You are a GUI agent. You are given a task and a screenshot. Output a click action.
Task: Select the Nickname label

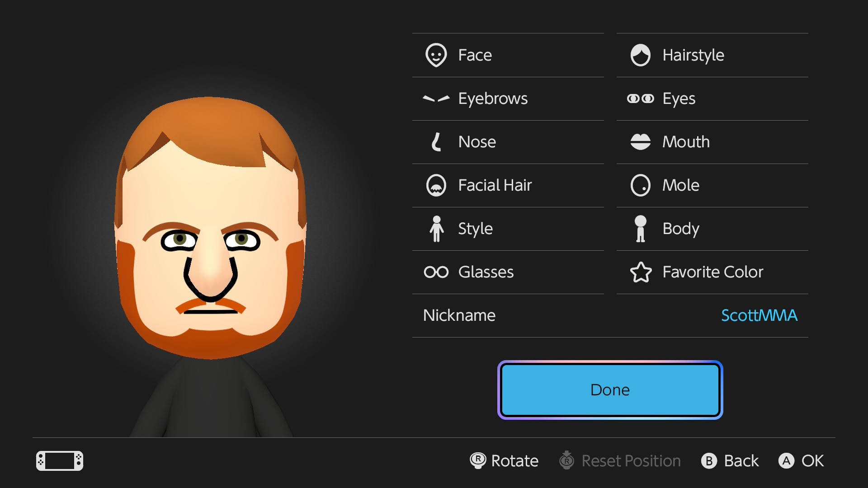(459, 315)
